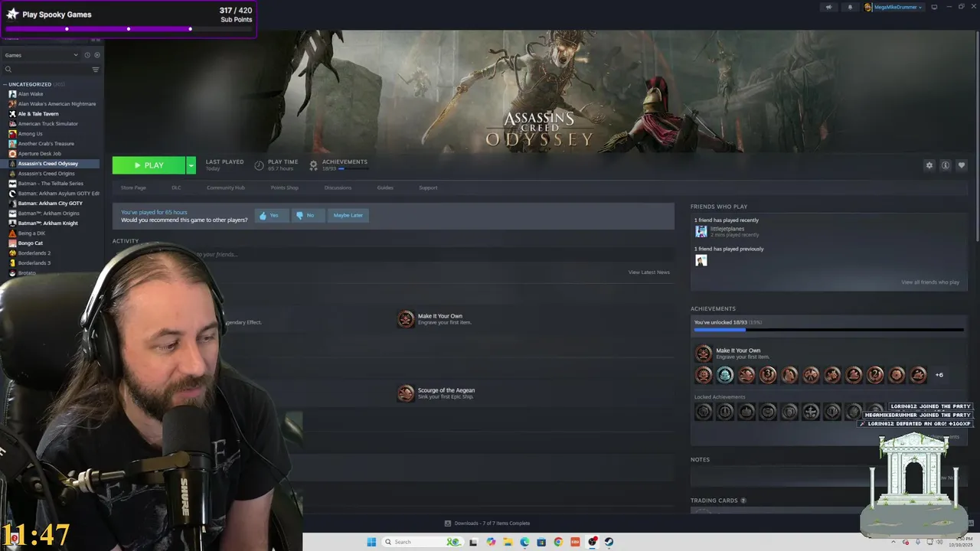Click the library search magnifier icon
This screenshot has height=551, width=980.
coord(8,70)
